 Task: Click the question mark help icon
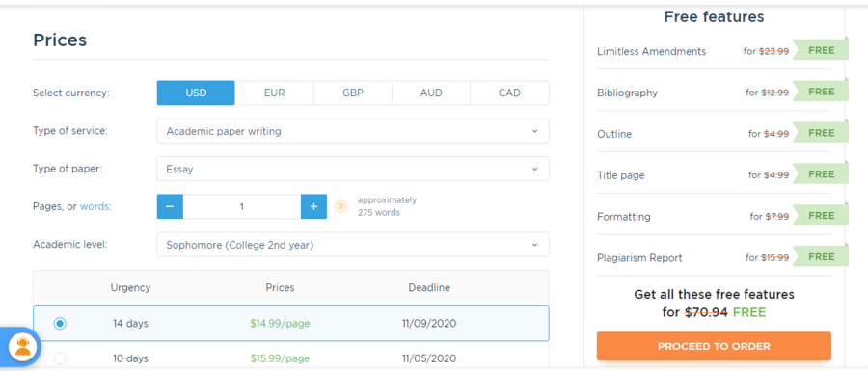pos(341,207)
